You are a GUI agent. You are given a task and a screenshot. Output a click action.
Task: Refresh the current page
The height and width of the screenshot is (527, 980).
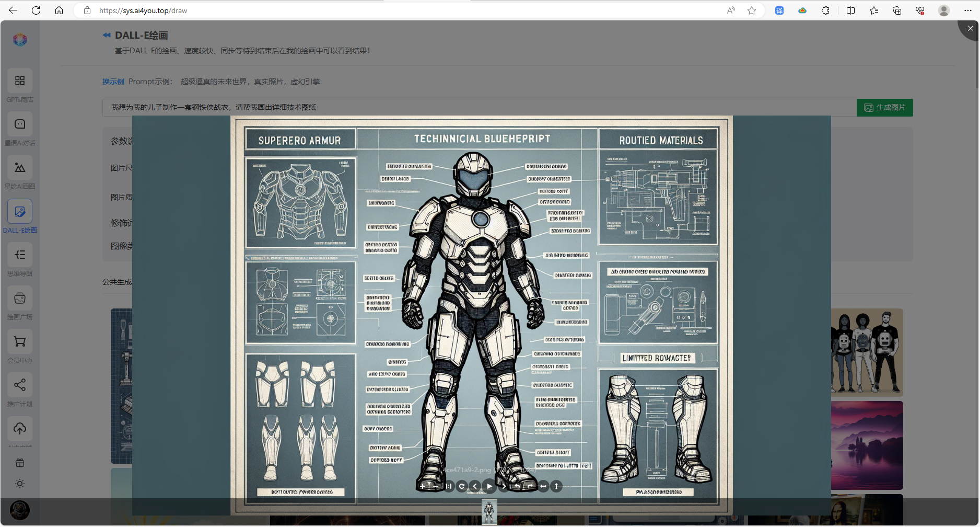tap(36, 10)
